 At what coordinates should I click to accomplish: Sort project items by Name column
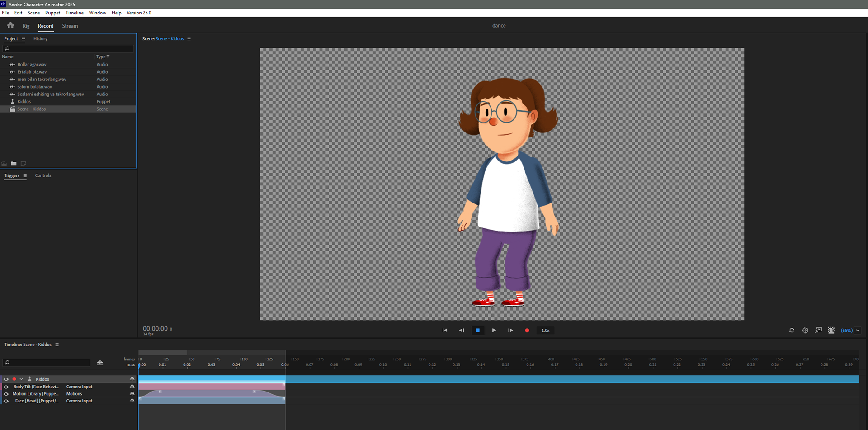click(x=8, y=57)
